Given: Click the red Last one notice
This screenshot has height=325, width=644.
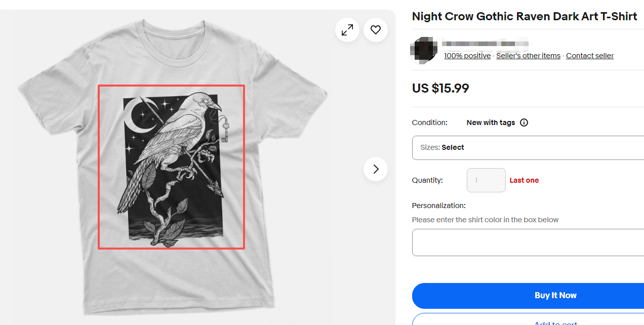Looking at the screenshot, I should 524,180.
